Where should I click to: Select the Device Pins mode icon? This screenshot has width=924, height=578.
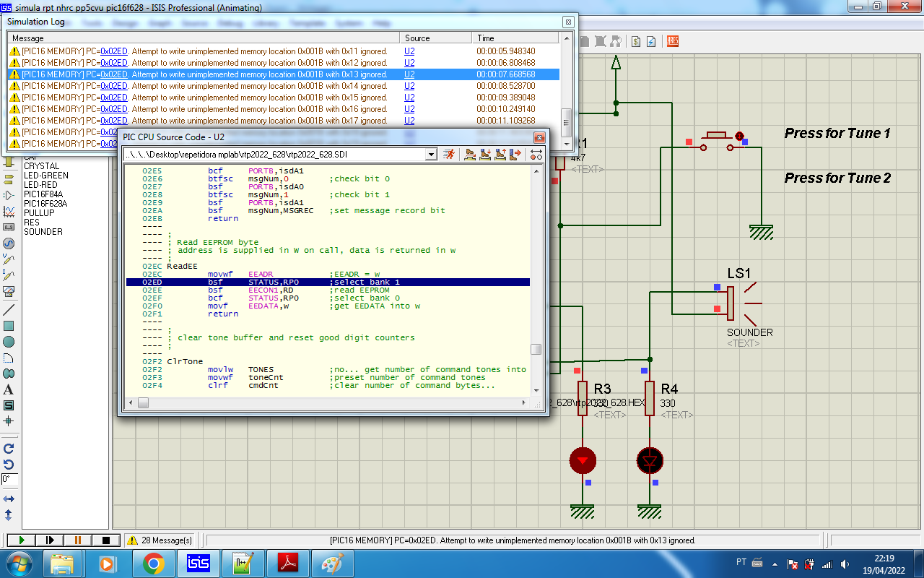pos(9,194)
